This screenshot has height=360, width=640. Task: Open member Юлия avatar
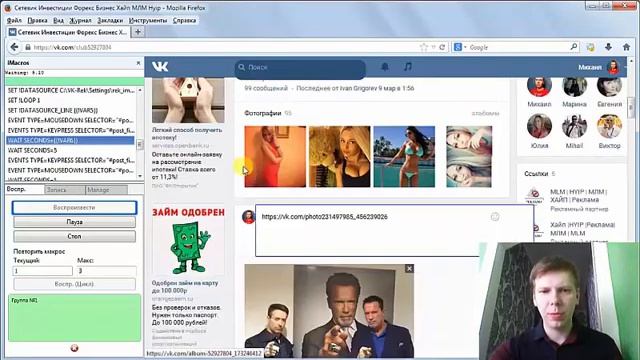pyautogui.click(x=539, y=126)
